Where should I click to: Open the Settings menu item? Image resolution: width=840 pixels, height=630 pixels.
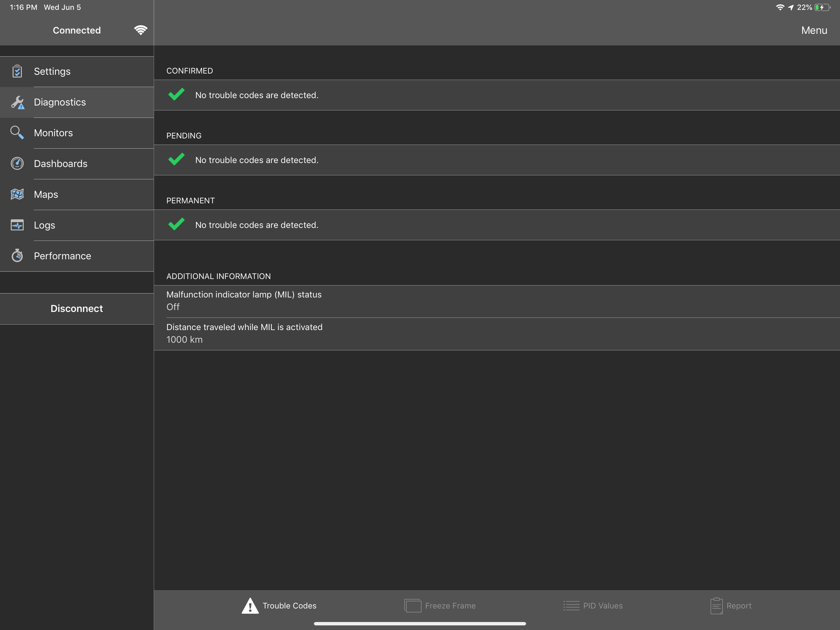pyautogui.click(x=77, y=71)
